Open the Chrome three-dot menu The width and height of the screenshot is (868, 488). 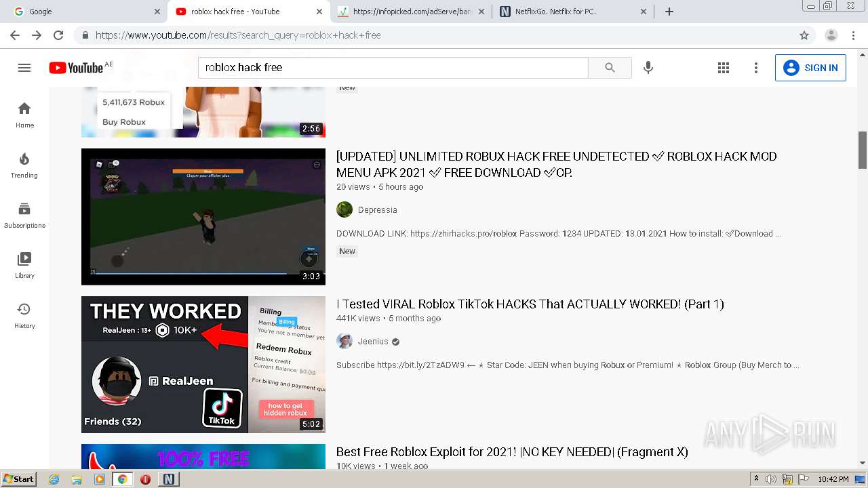click(853, 35)
